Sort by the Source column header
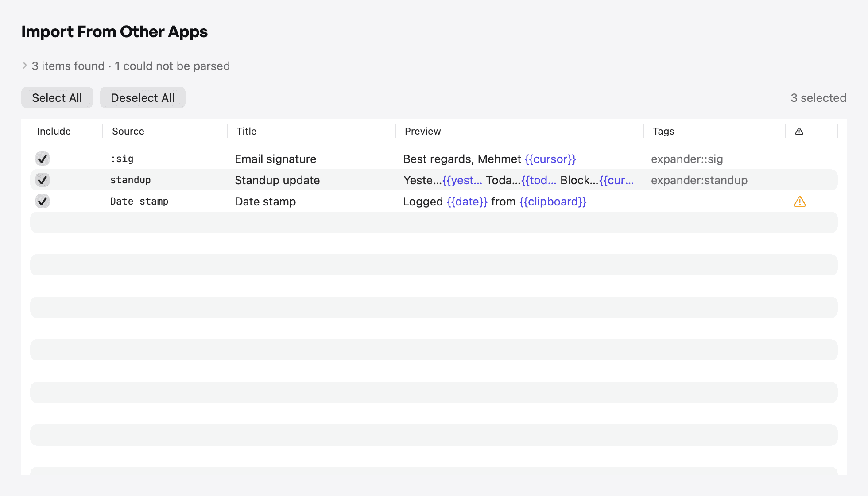 tap(128, 131)
